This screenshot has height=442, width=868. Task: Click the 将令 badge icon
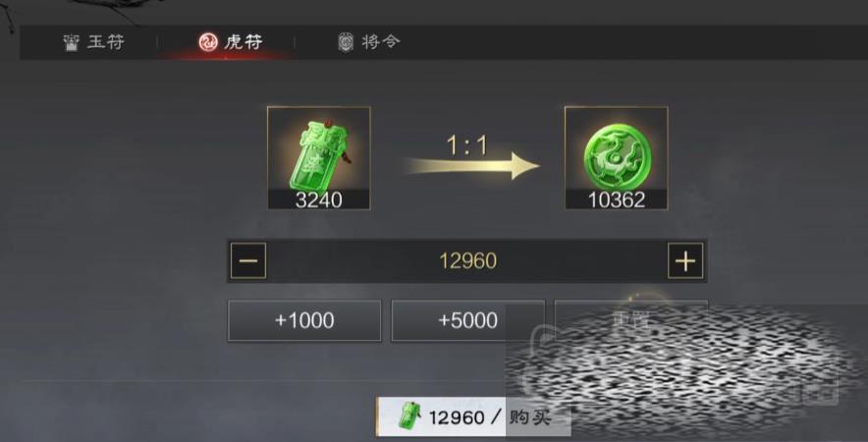coord(346,42)
